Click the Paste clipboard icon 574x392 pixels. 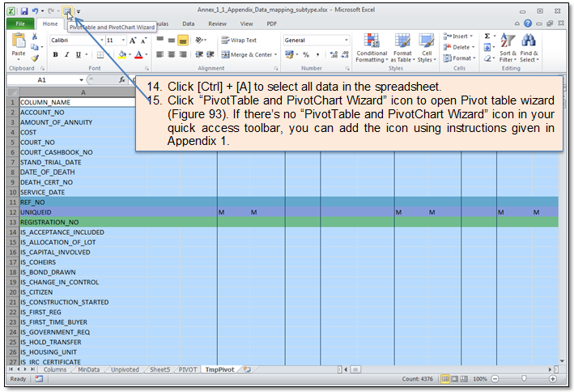pos(19,47)
